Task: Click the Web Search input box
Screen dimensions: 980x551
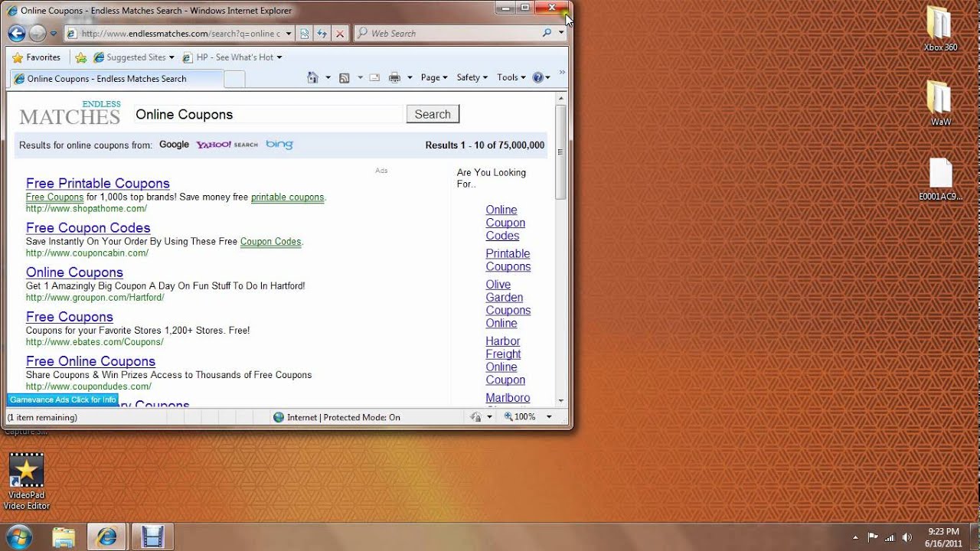Action: pyautogui.click(x=452, y=34)
